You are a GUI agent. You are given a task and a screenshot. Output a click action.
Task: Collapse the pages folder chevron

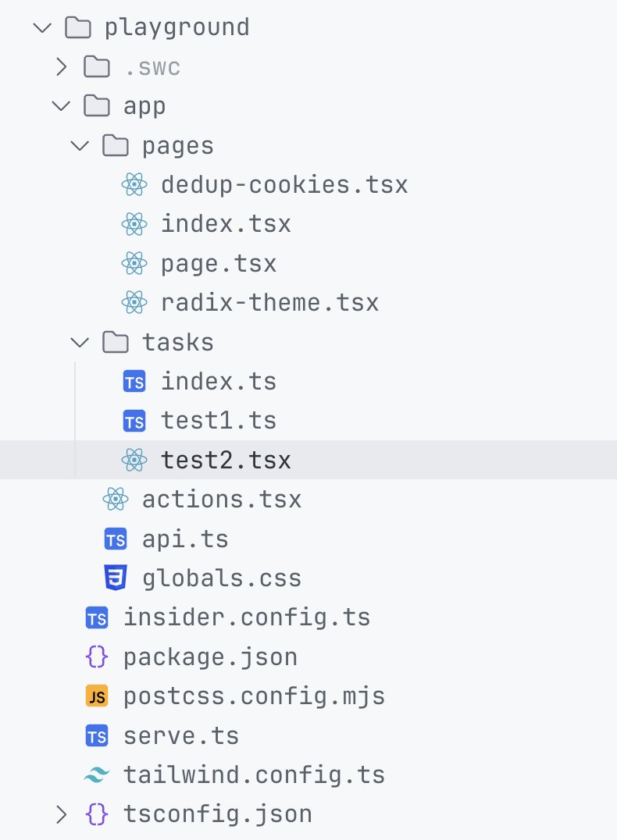coord(80,145)
